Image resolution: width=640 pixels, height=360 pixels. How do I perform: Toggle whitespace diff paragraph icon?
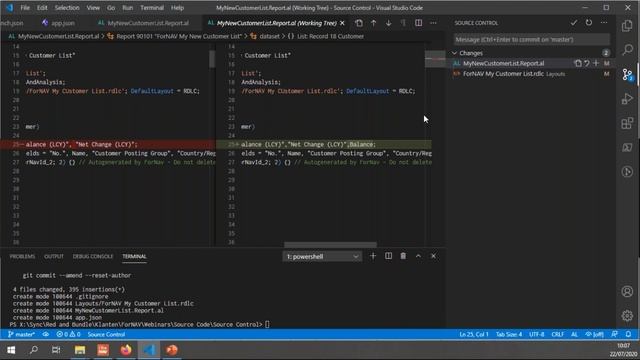click(403, 23)
